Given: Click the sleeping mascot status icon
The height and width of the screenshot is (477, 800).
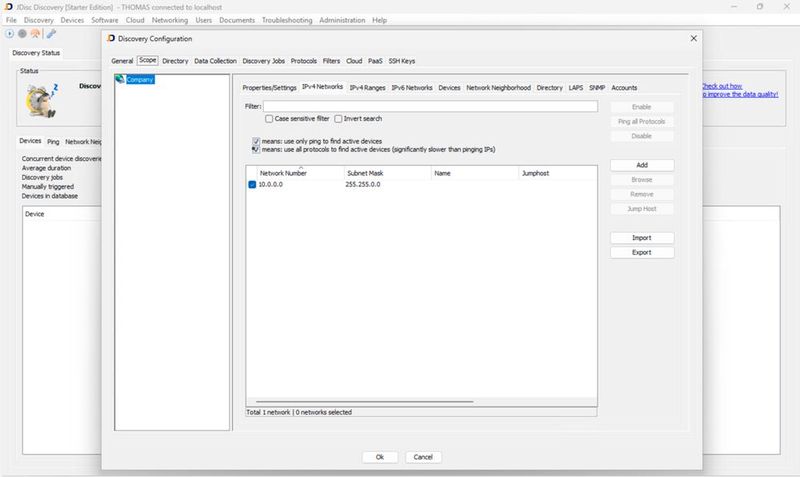Looking at the screenshot, I should pos(42,101).
